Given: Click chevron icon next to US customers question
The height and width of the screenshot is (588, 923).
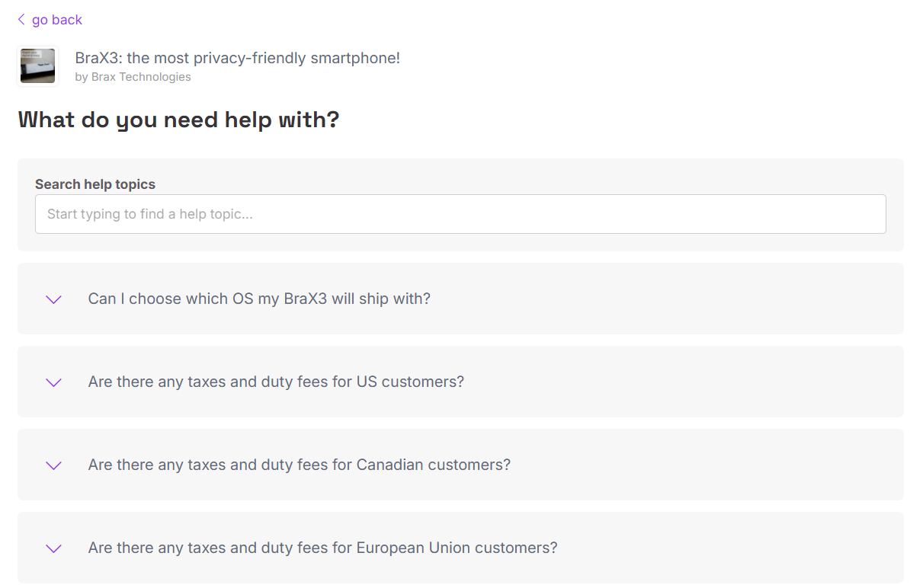Looking at the screenshot, I should [x=53, y=382].
